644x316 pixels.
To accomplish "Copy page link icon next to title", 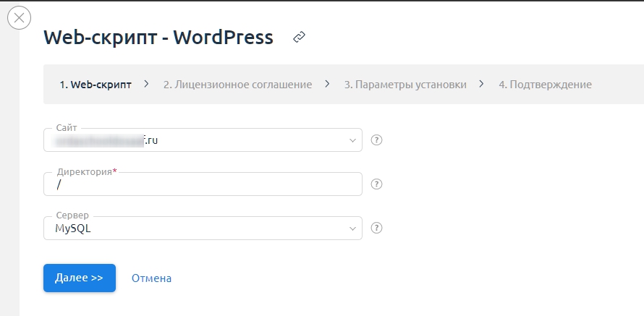I will tap(299, 38).
